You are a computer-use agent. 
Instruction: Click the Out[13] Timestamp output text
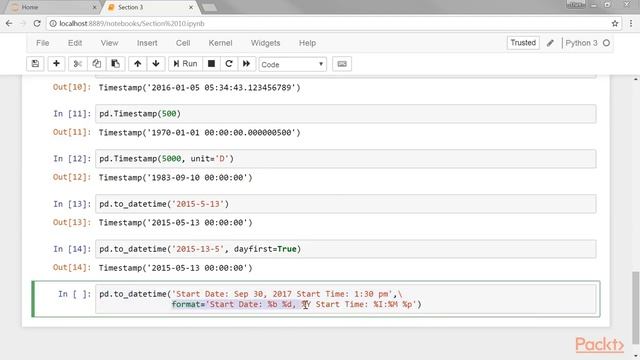click(176, 222)
